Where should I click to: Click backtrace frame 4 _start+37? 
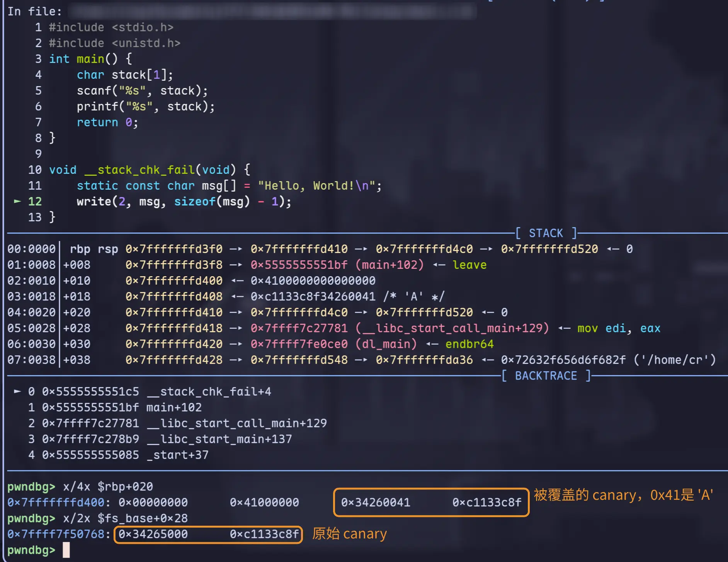(x=118, y=455)
